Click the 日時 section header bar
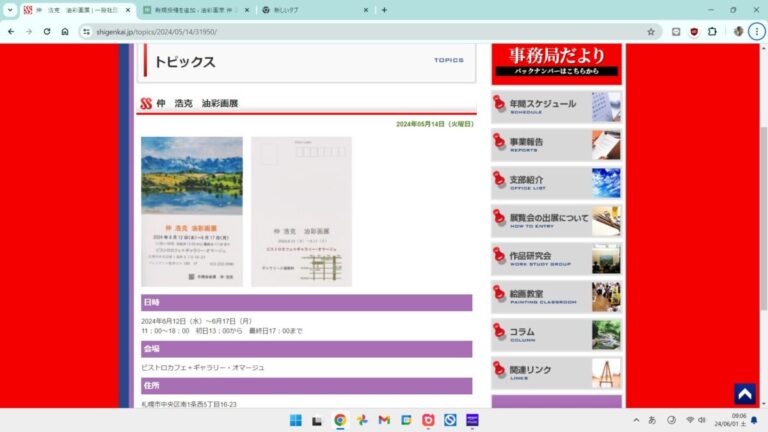768x432 pixels. (x=307, y=303)
